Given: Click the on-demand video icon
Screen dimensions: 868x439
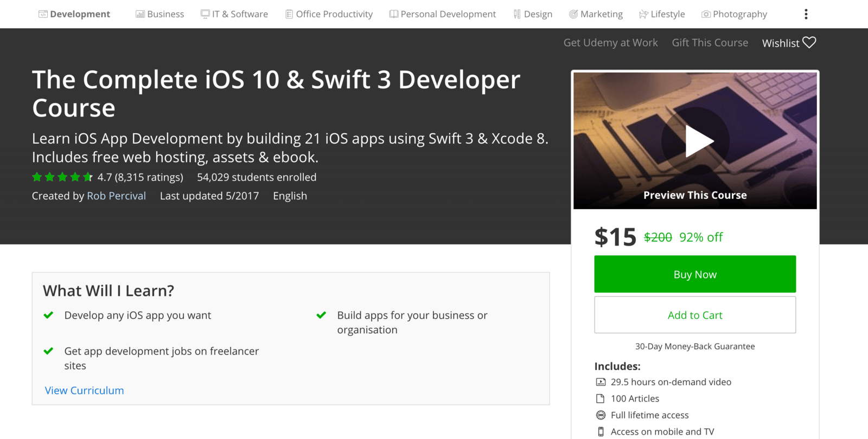Looking at the screenshot, I should tap(601, 382).
